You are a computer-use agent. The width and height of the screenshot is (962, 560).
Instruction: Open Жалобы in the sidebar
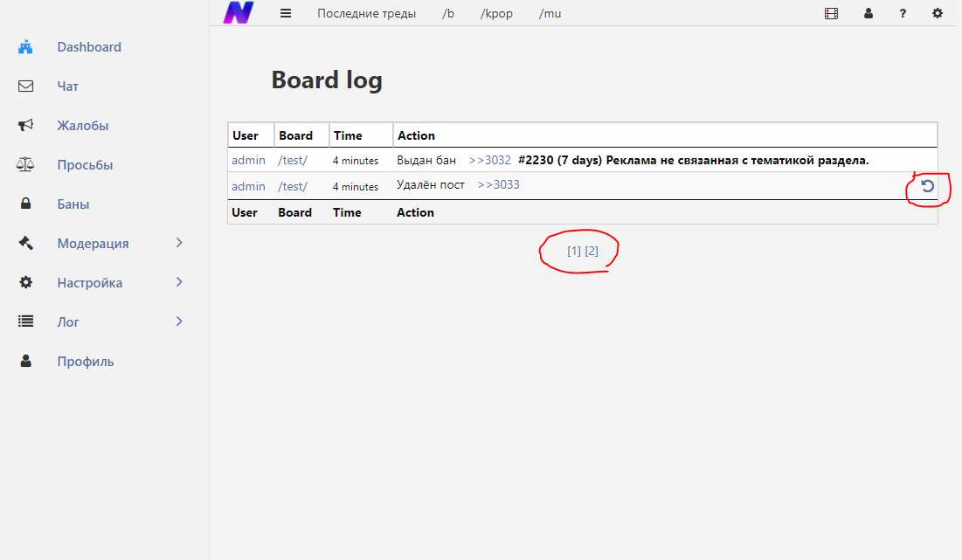(x=83, y=126)
